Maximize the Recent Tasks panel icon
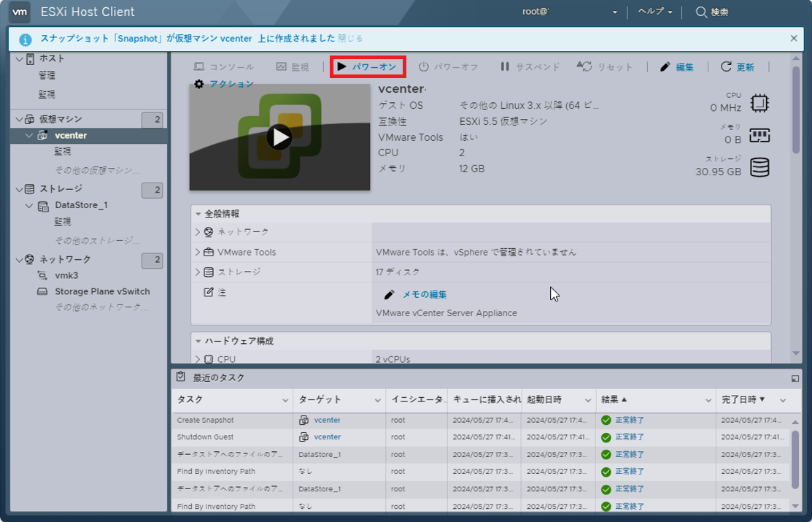This screenshot has height=522, width=812. tap(794, 378)
